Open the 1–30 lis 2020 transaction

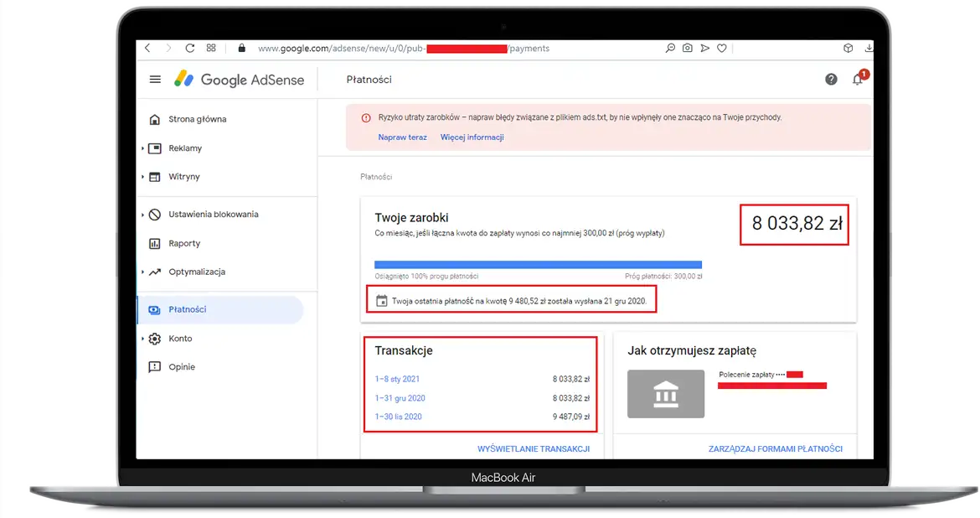[398, 417]
